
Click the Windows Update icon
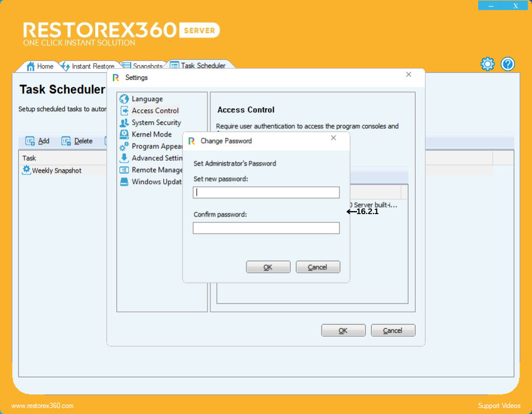[124, 182]
